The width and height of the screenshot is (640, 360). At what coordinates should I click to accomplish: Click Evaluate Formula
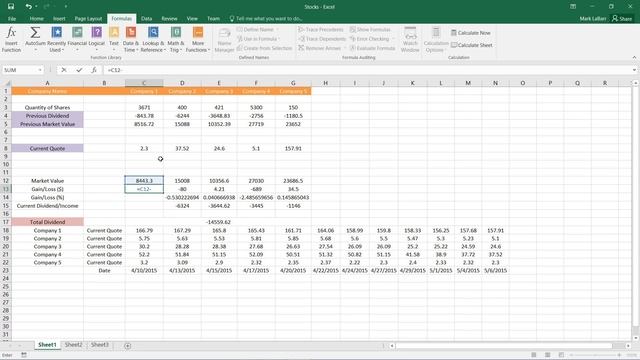372,48
